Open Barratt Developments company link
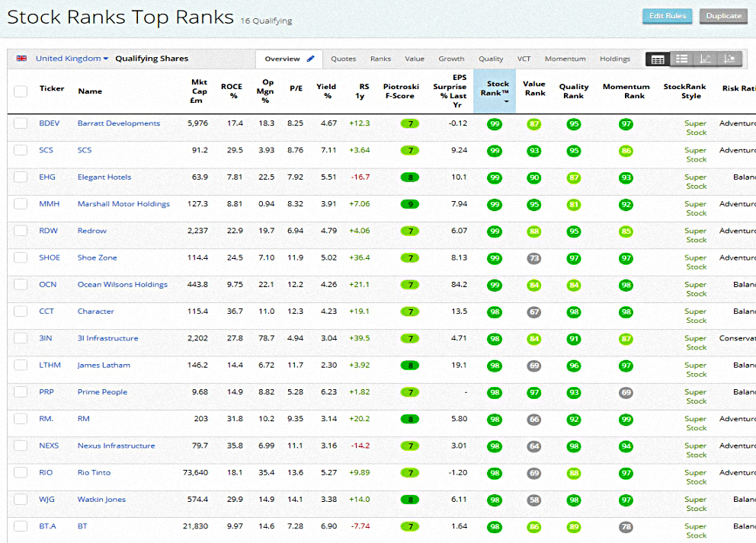 pyautogui.click(x=119, y=123)
